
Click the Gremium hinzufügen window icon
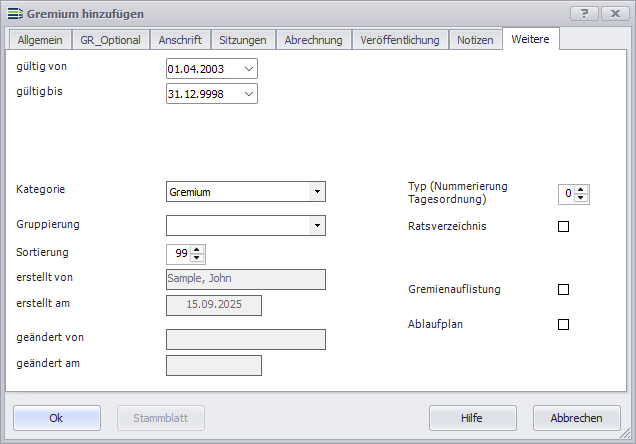[14, 14]
